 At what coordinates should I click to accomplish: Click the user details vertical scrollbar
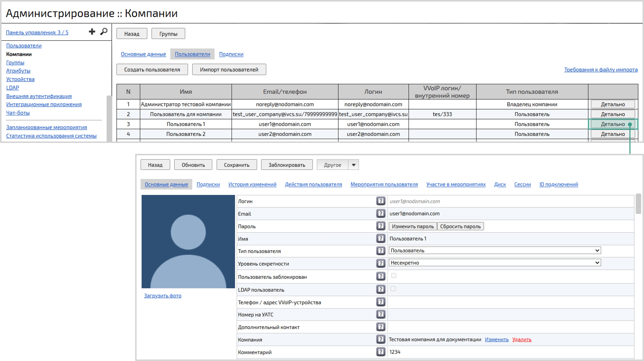point(638,204)
